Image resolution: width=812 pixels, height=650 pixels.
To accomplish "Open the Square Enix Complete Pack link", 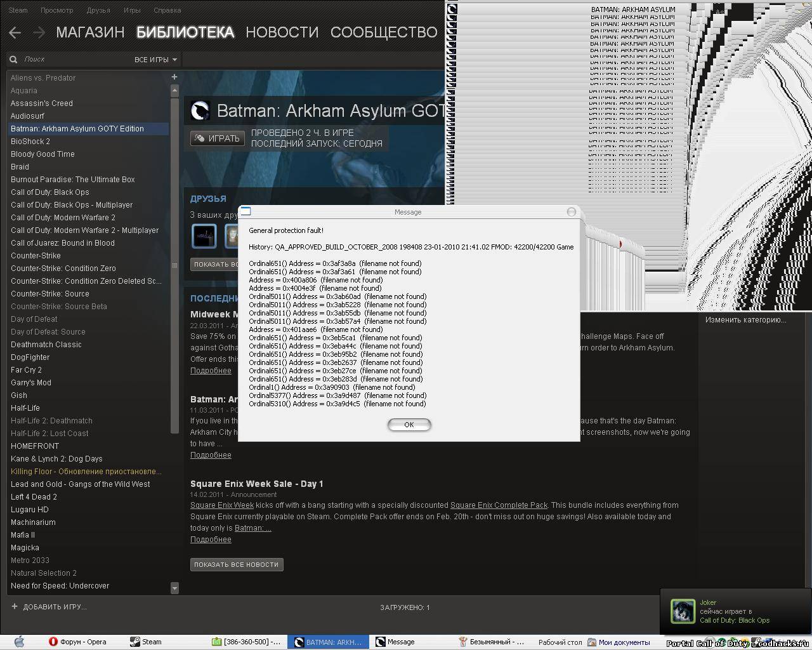I will [499, 505].
